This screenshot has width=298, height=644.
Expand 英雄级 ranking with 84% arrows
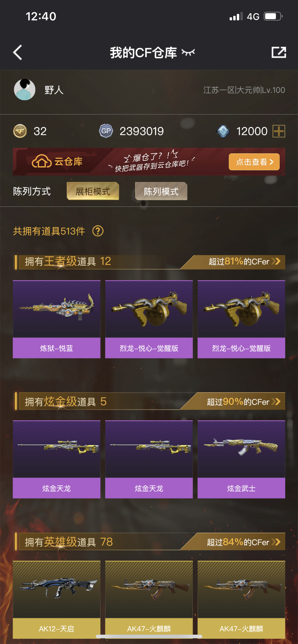pos(276,542)
